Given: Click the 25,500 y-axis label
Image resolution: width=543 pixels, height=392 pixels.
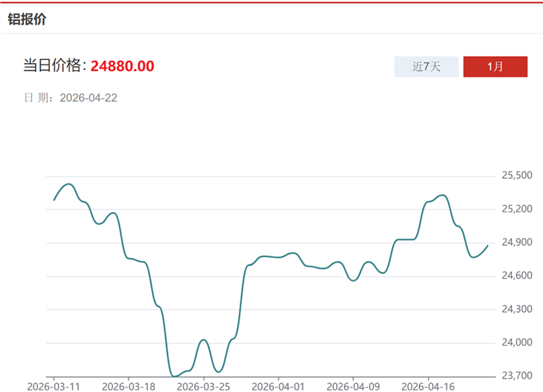Looking at the screenshot, I should 517,176.
